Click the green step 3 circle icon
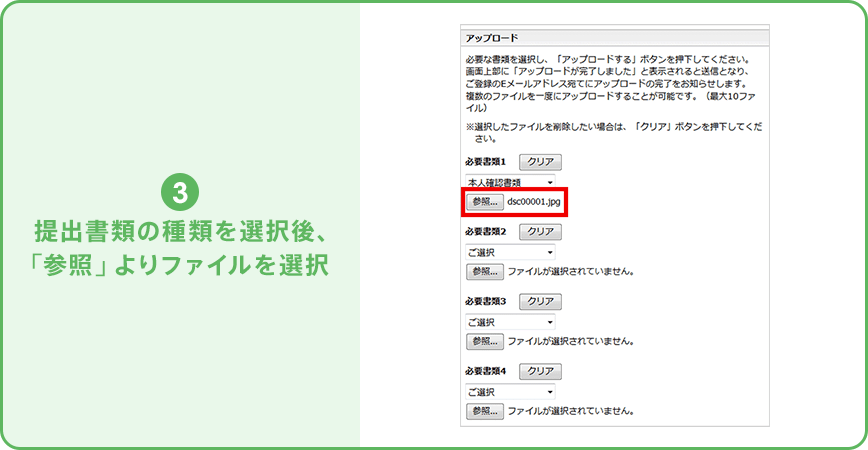Image resolution: width=868 pixels, height=450 pixels. pos(180,190)
